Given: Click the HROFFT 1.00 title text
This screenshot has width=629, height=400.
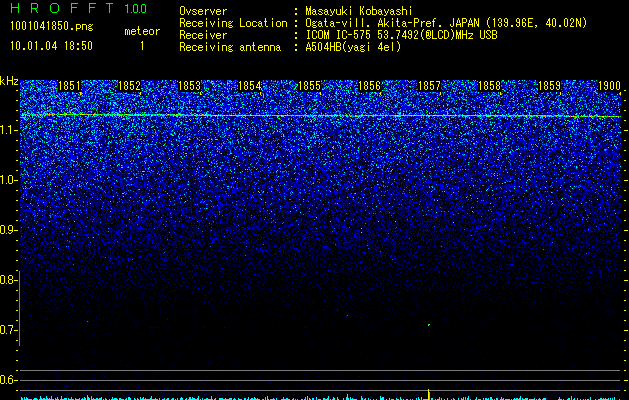Looking at the screenshot, I should [x=79, y=8].
